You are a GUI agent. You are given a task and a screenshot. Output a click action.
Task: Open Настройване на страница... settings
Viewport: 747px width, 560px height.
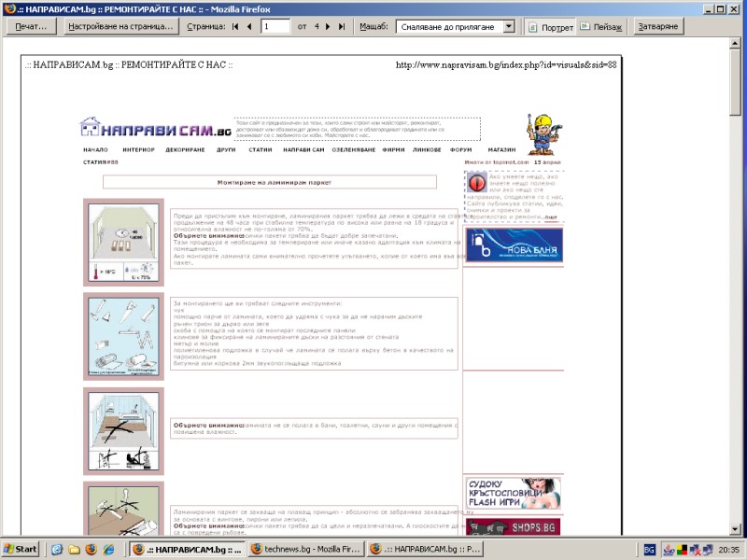point(121,27)
